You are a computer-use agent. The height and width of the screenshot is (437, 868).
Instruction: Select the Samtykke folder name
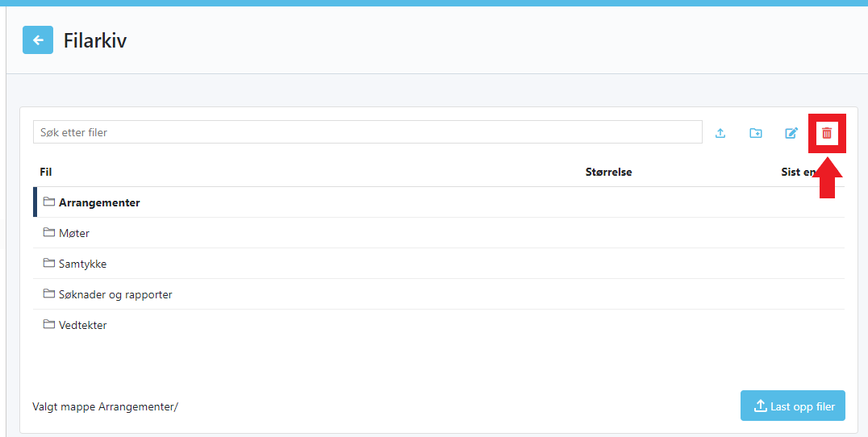click(82, 264)
